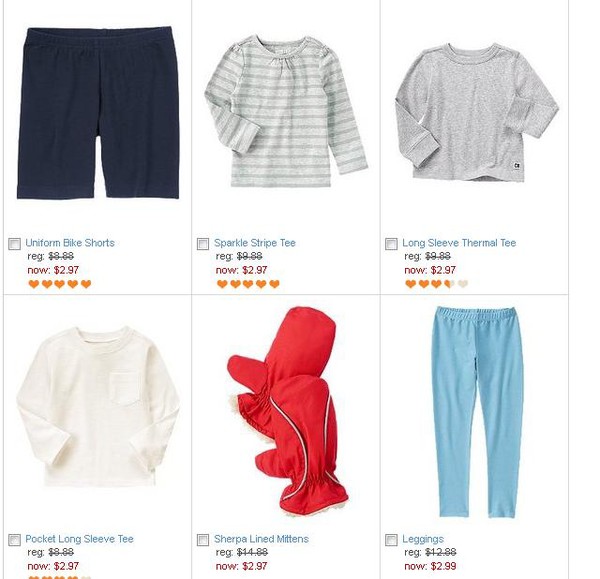Open the Sparkle Stripe Tee product link

(x=255, y=243)
